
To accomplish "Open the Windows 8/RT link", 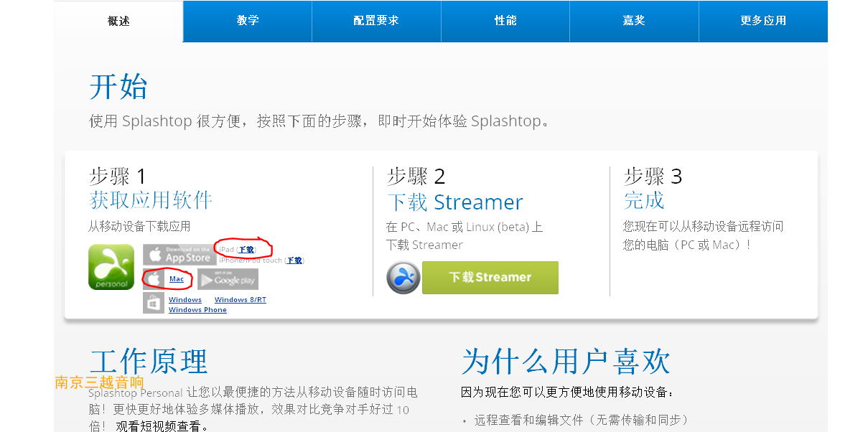I will pyautogui.click(x=241, y=300).
